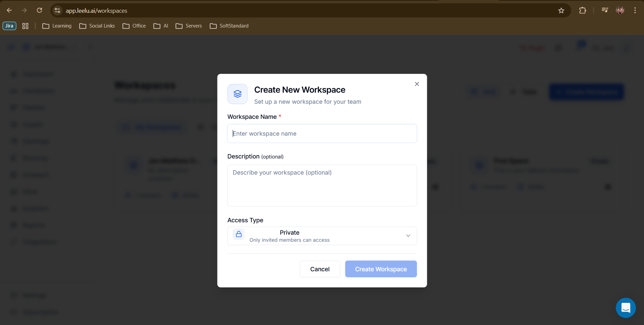Image resolution: width=644 pixels, height=325 pixels.
Task: Close the Create New Workspace dialog
Action: coord(417,84)
